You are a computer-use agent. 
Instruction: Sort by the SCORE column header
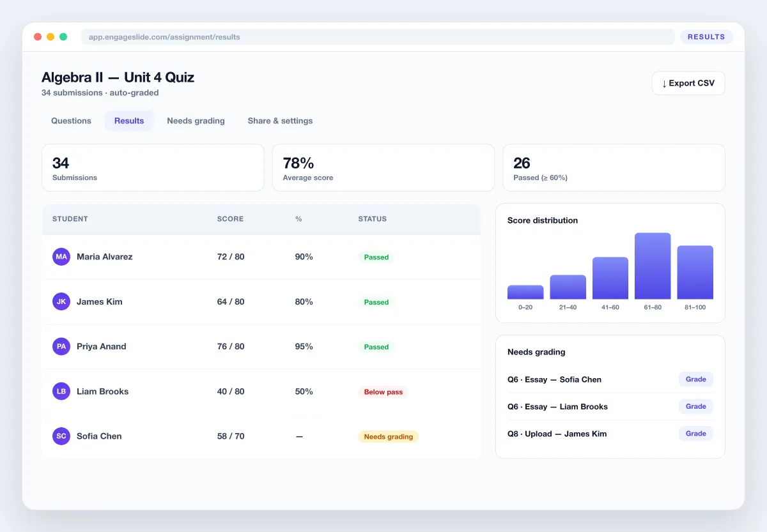tap(230, 219)
